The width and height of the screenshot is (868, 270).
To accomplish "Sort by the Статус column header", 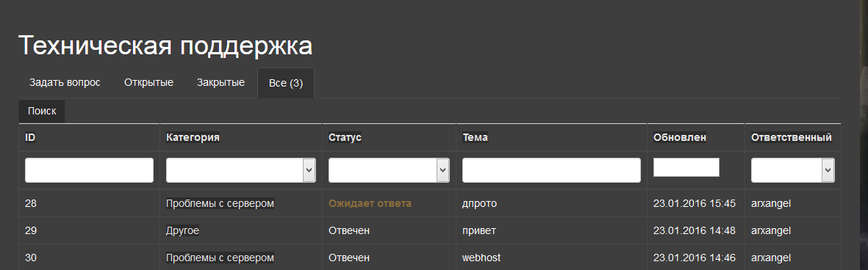I will pos(345,137).
